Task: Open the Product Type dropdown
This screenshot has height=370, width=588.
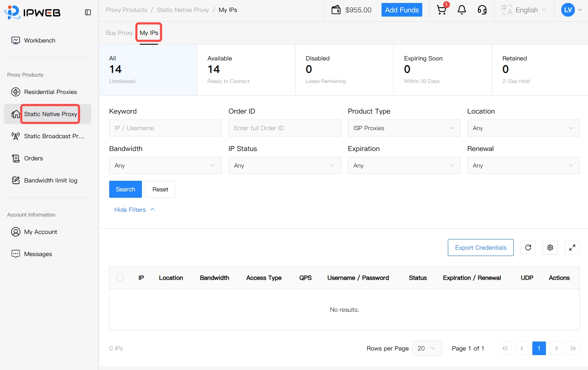Action: (404, 128)
